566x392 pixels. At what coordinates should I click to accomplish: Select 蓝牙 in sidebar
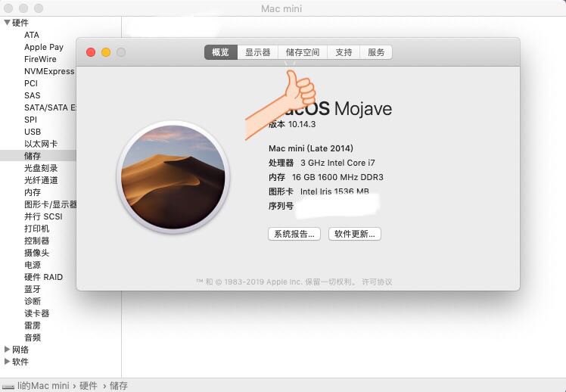point(33,289)
